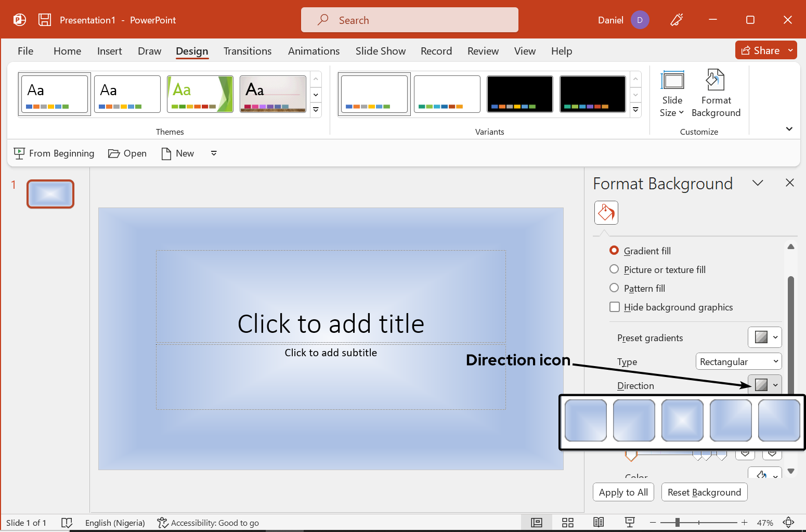Select slide 1 thumbnail

point(50,194)
